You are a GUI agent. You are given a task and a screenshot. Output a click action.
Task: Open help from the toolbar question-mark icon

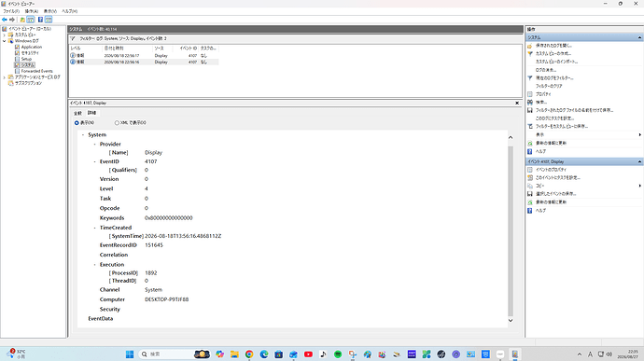(x=40, y=20)
